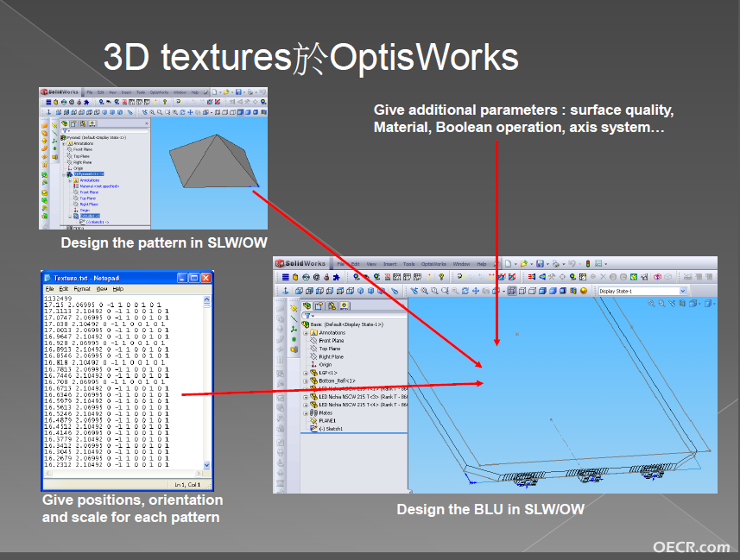The image size is (740, 560).
Task: Click Zoom to Area icon in Basic assembly toolbar
Action: pyautogui.click(x=435, y=291)
